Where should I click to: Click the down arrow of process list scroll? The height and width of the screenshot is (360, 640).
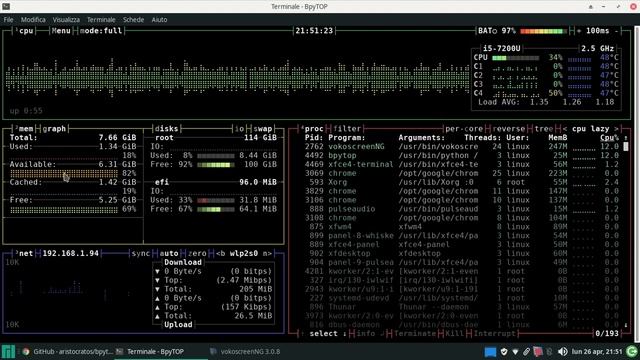tap(626, 325)
